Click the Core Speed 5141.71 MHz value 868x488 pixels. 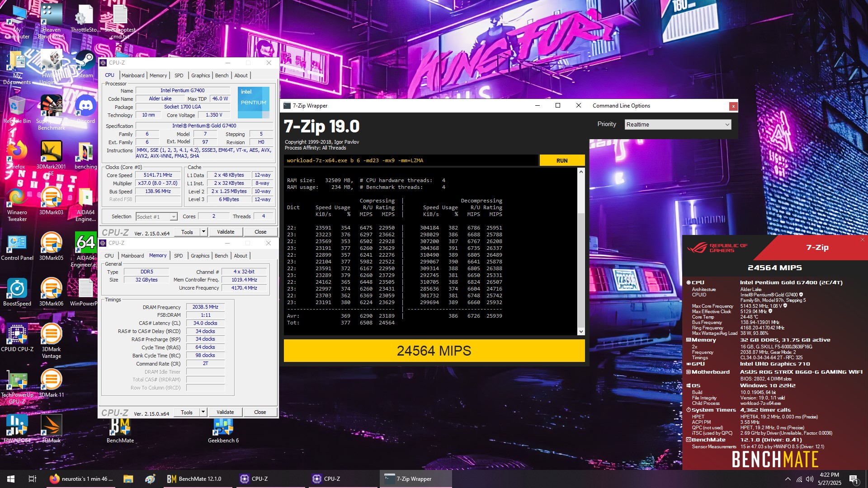pyautogui.click(x=158, y=175)
